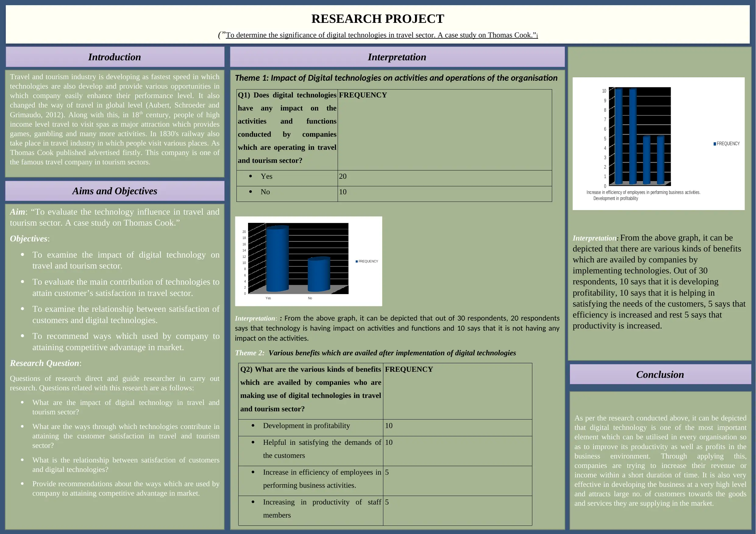756x534 pixels.
Task: Click the 'Objectives' label text
Action: click(x=29, y=239)
